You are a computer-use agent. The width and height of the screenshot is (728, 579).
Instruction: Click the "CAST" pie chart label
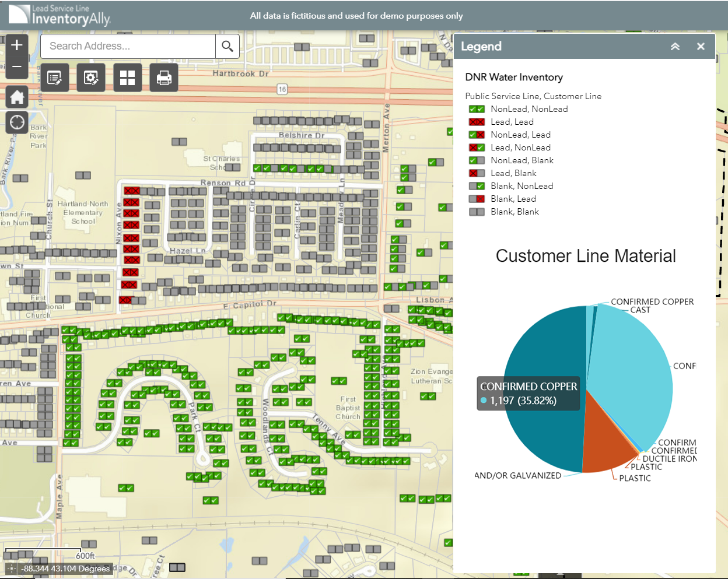[x=640, y=310]
